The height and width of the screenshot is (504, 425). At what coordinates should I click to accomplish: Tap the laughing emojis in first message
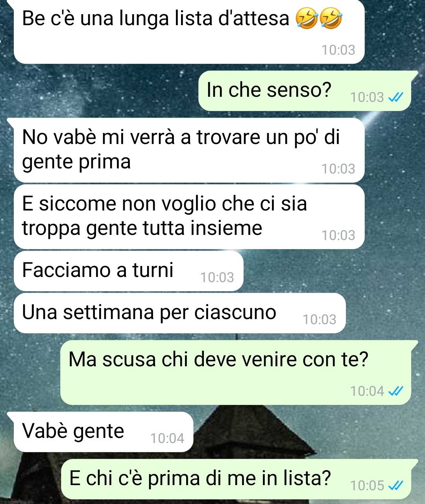tap(319, 19)
